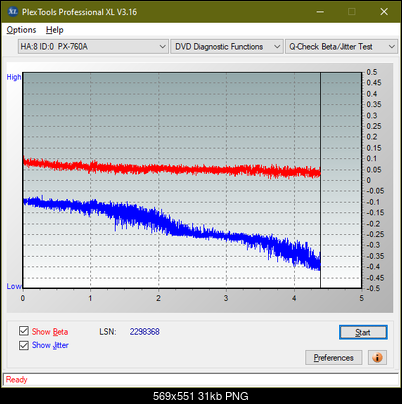
Task: Open the Q-Check Beta/Jitter Test dropdown
Action: [x=341, y=47]
